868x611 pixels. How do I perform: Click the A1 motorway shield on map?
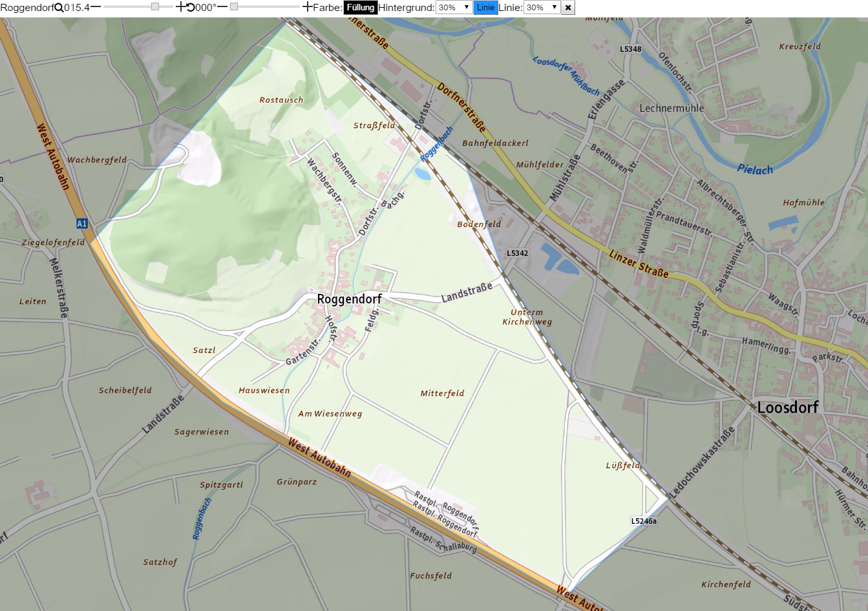point(81,223)
